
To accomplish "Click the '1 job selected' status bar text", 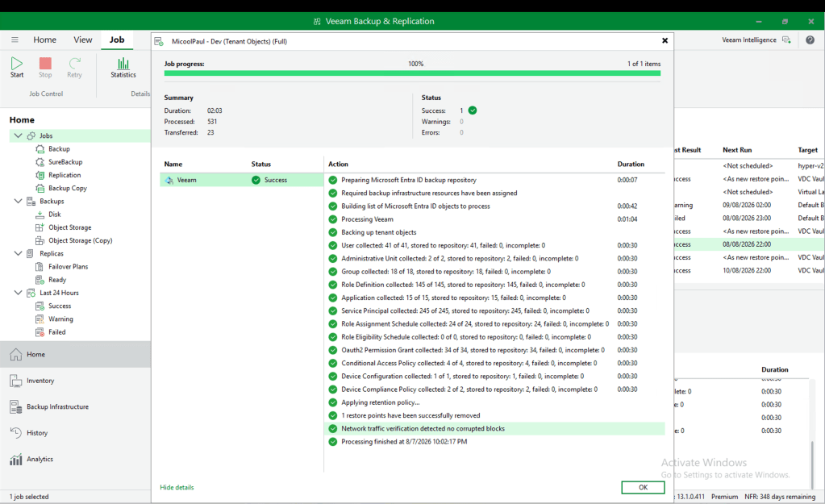I will (29, 497).
